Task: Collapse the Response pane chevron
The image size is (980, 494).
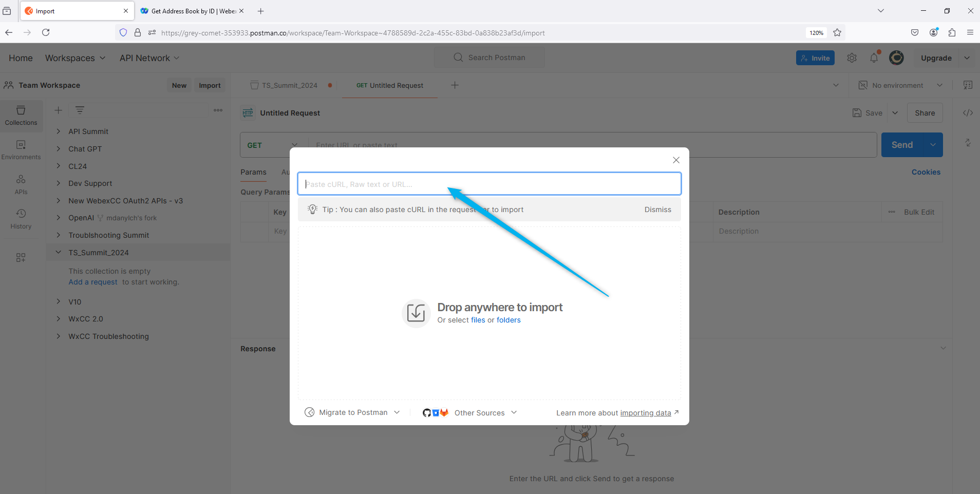Action: 943,348
